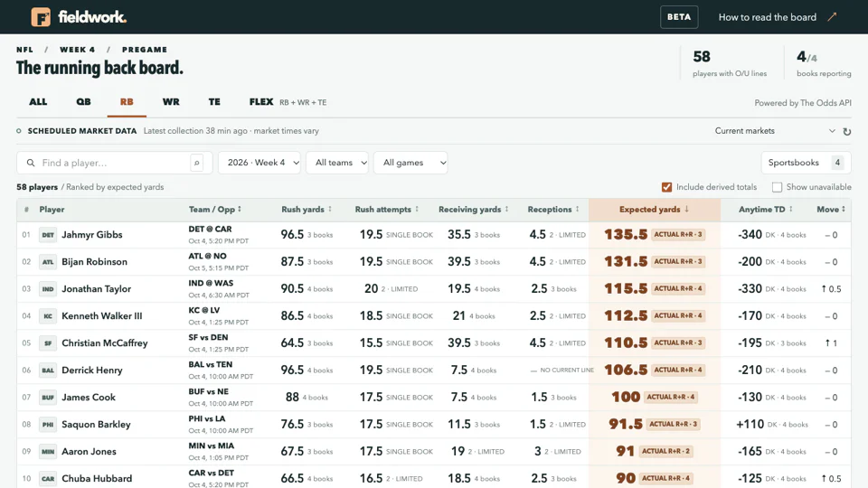Click James Cook's 100 expected yards value
This screenshot has height=488, width=868.
point(626,398)
